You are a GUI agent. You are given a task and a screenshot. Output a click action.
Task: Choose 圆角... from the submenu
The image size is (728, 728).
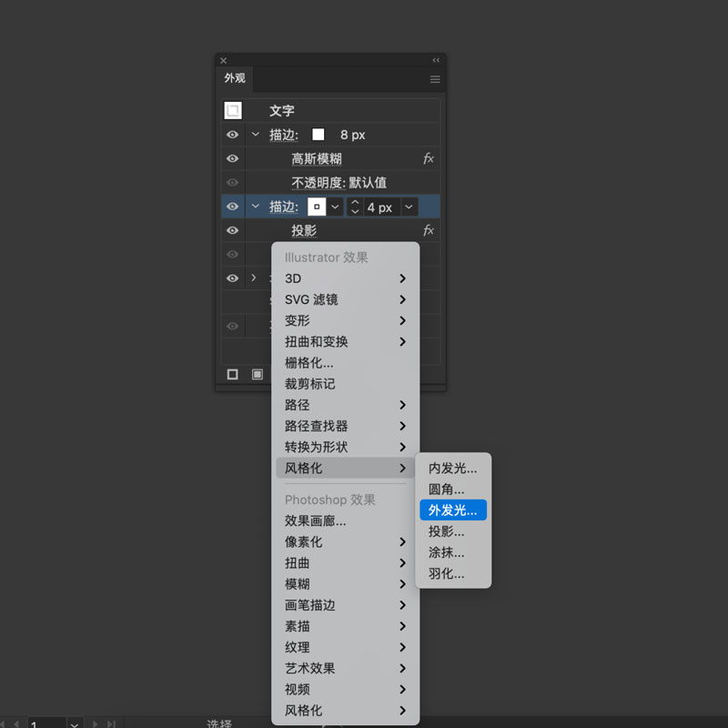point(453,490)
